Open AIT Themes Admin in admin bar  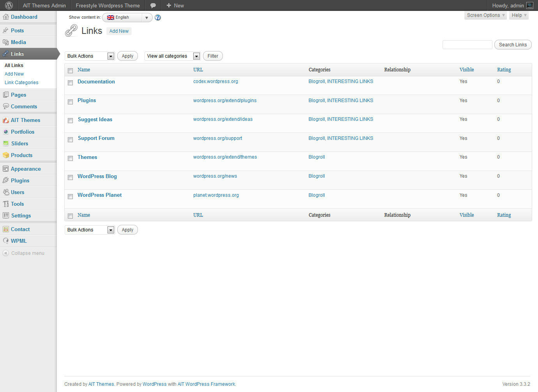[44, 5]
